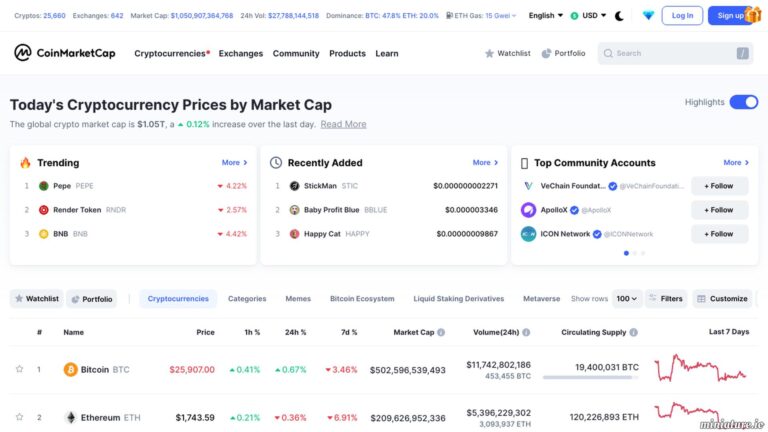Star Bitcoin to add to watchlist
768x432 pixels.
coord(19,369)
